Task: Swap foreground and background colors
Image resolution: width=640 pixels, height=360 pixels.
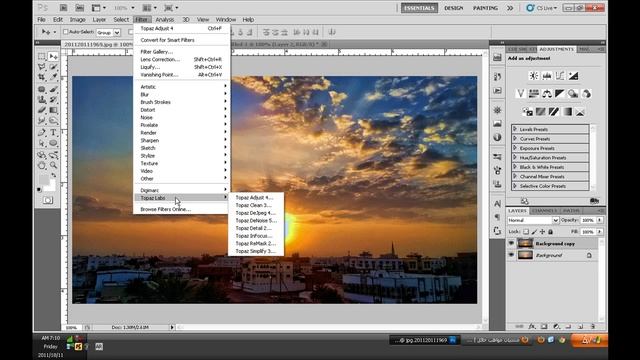Action: point(53,176)
